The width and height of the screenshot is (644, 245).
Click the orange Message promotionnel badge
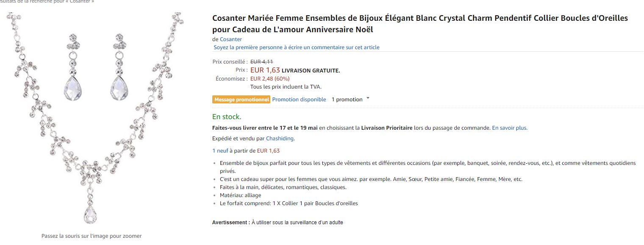point(241,100)
